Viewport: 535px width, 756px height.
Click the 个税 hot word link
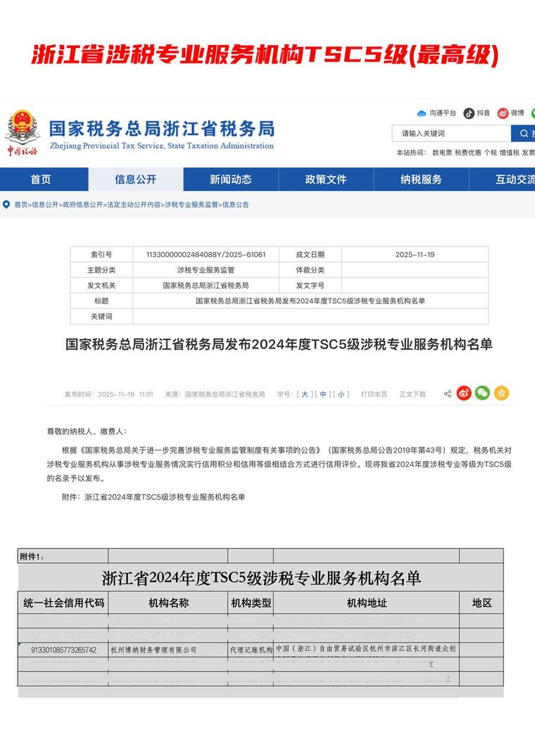[x=490, y=152]
